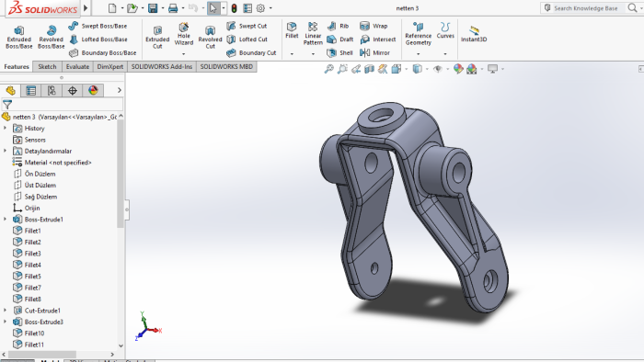The width and height of the screenshot is (644, 362).
Task: Open the PropertyManager tab
Action: (x=31, y=90)
